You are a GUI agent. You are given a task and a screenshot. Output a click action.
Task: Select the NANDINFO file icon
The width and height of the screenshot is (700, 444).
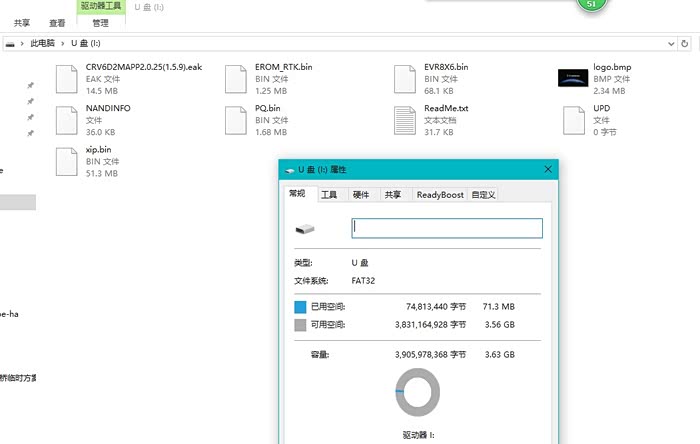click(66, 119)
